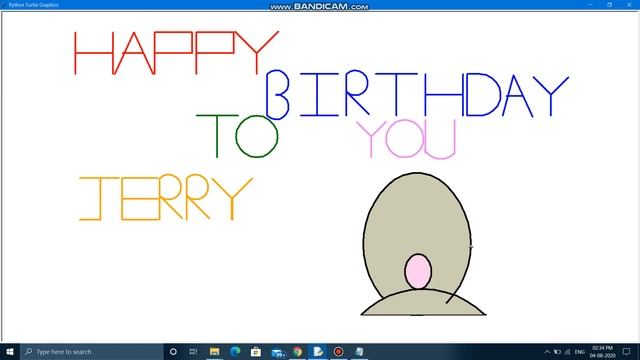The image size is (640, 360).
Task: Open Microsoft Store from the taskbar
Action: click(256, 351)
